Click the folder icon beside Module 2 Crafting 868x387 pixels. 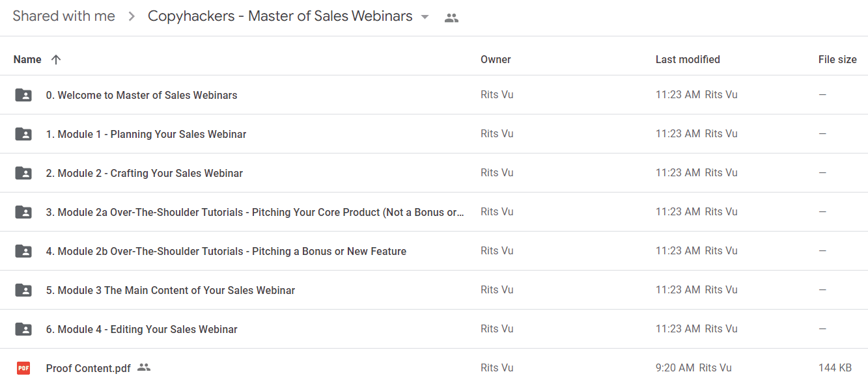pos(23,173)
